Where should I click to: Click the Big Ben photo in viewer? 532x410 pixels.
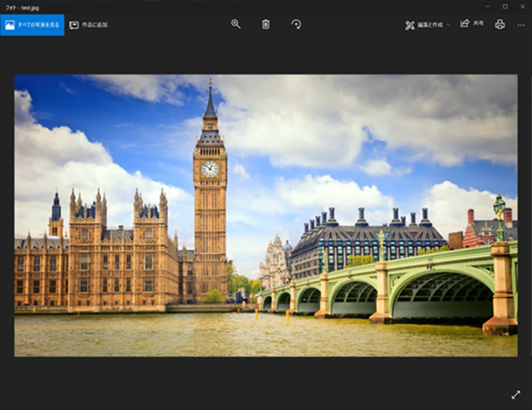(x=266, y=215)
